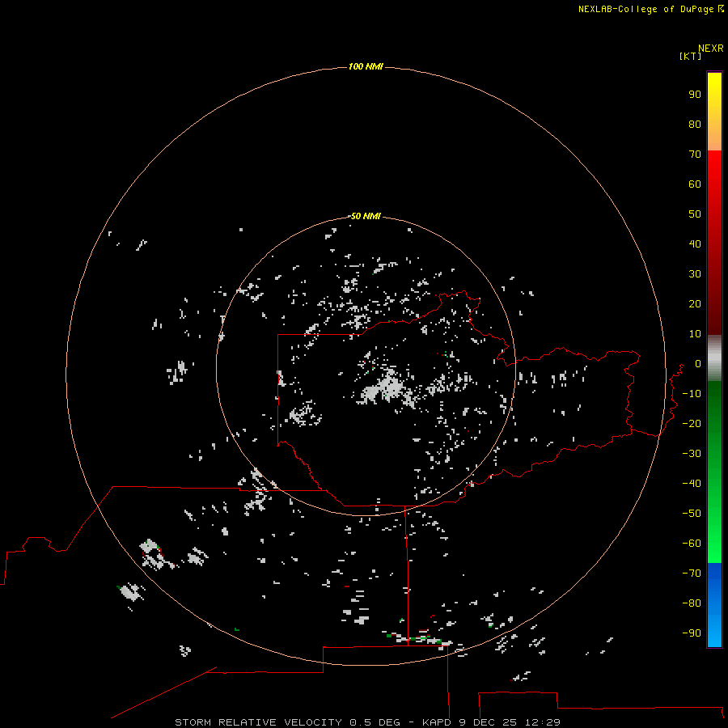The width and height of the screenshot is (728, 728).
Task: Click the 50 NMI range ring label
Action: (366, 216)
